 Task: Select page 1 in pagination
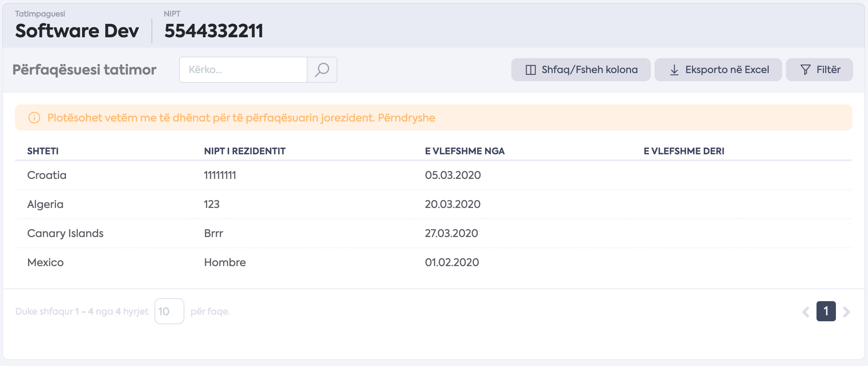click(826, 311)
